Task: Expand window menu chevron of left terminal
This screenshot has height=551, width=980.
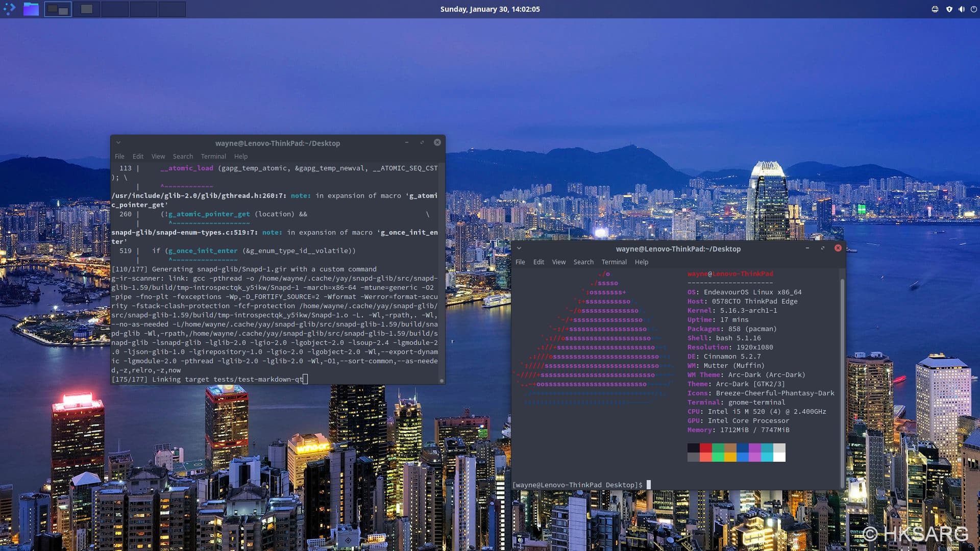Action: [x=118, y=143]
